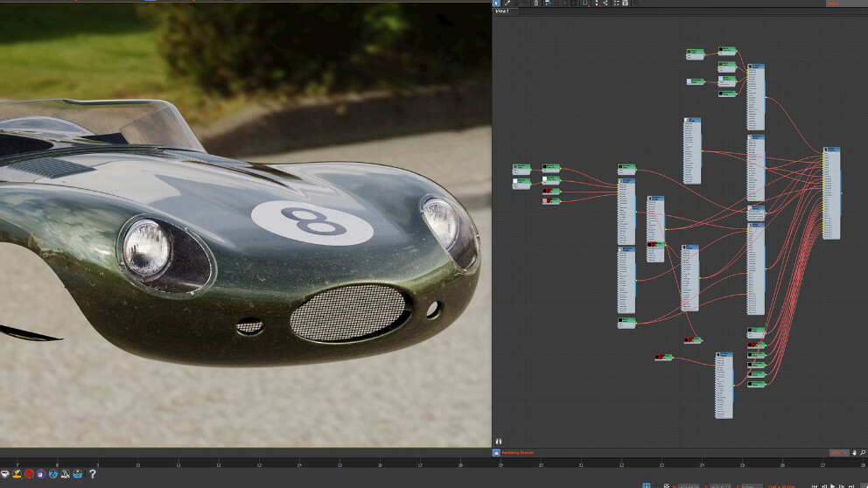Switch to the View1 tab
868x488 pixels.
(x=506, y=11)
